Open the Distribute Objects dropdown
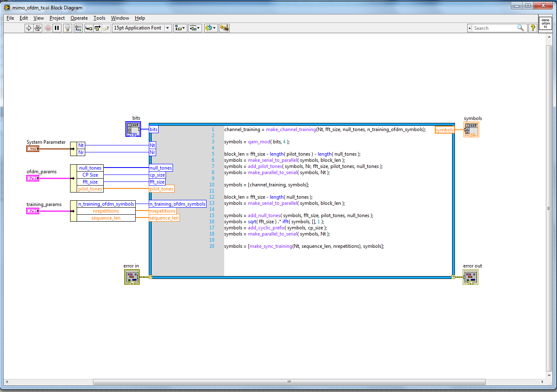The width and height of the screenshot is (557, 392). [x=195, y=28]
